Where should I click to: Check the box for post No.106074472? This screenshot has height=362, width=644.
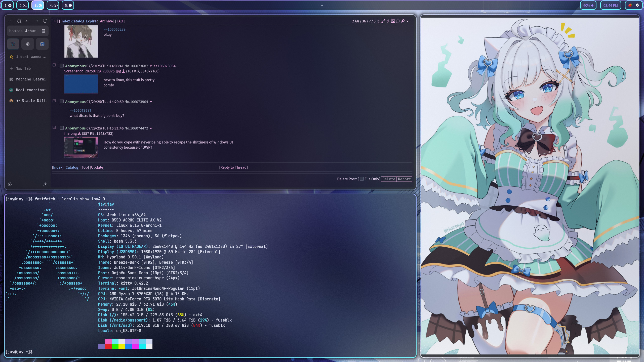[62, 128]
